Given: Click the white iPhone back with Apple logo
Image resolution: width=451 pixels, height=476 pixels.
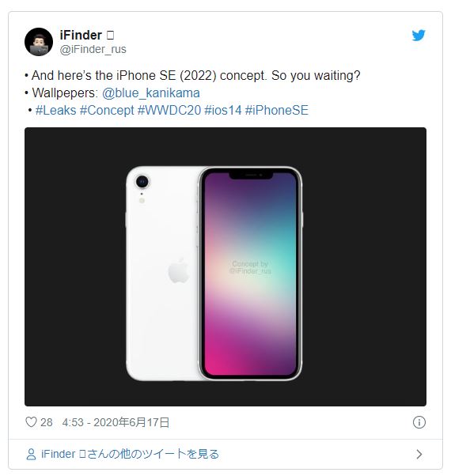Looking at the screenshot, I should (x=162, y=274).
